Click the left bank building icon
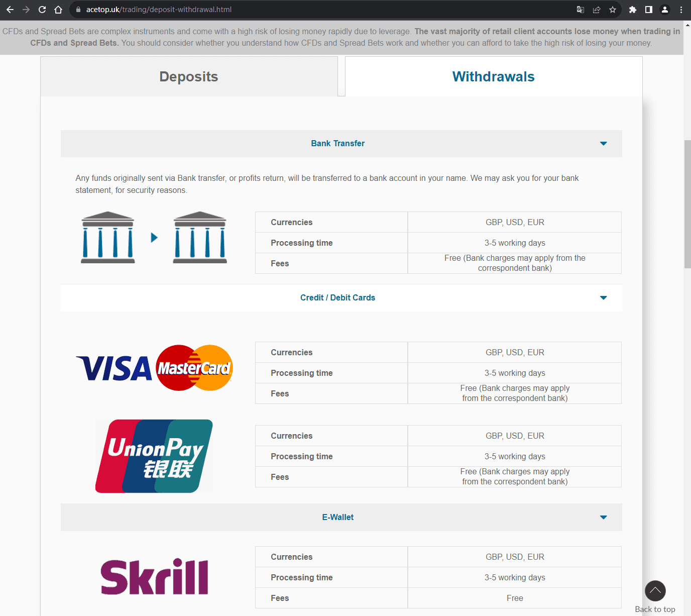 click(108, 237)
